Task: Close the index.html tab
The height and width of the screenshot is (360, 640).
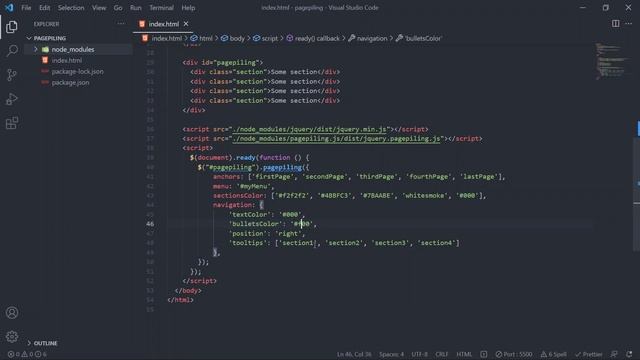Action: tap(186, 24)
